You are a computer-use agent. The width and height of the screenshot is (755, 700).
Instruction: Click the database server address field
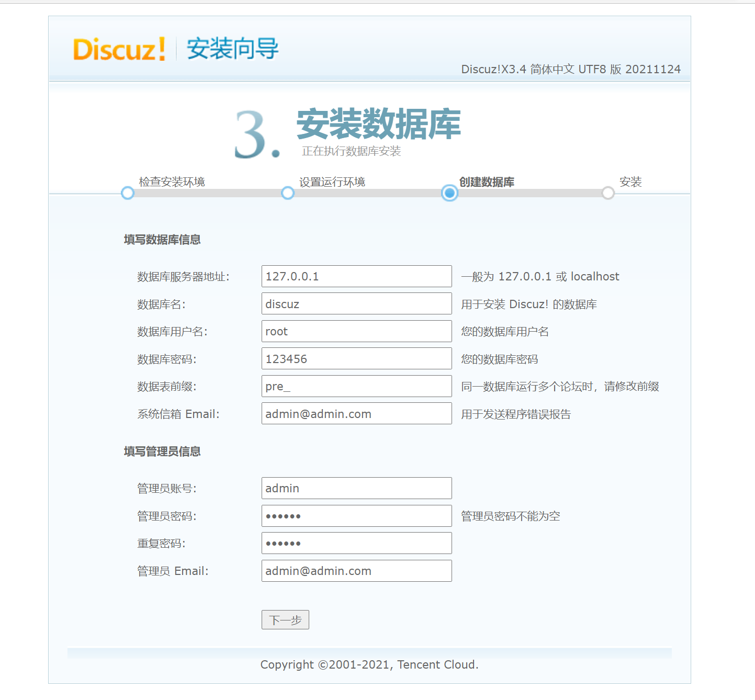pyautogui.click(x=357, y=276)
